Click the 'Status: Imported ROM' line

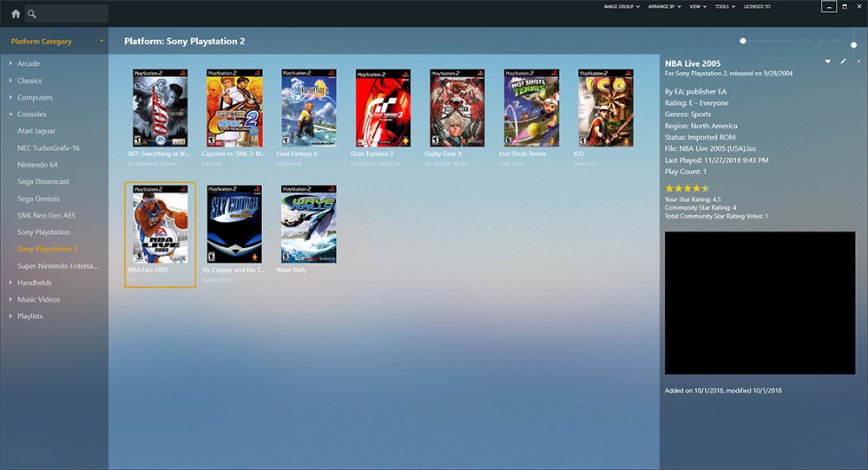tap(700, 137)
